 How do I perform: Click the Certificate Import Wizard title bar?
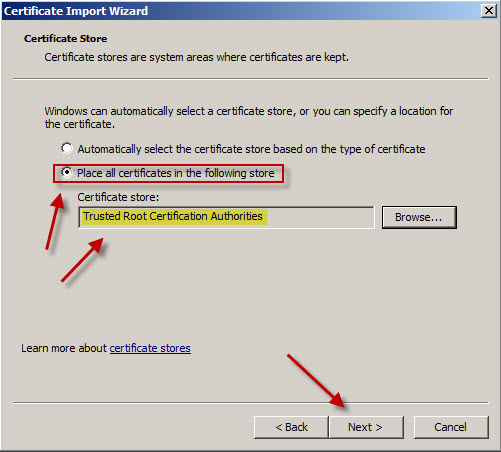[x=240, y=11]
